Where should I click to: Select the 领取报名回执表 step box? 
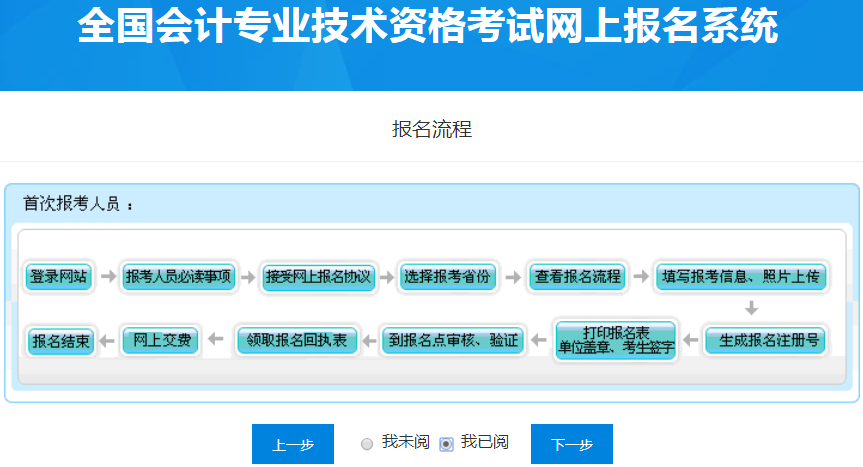click(296, 341)
